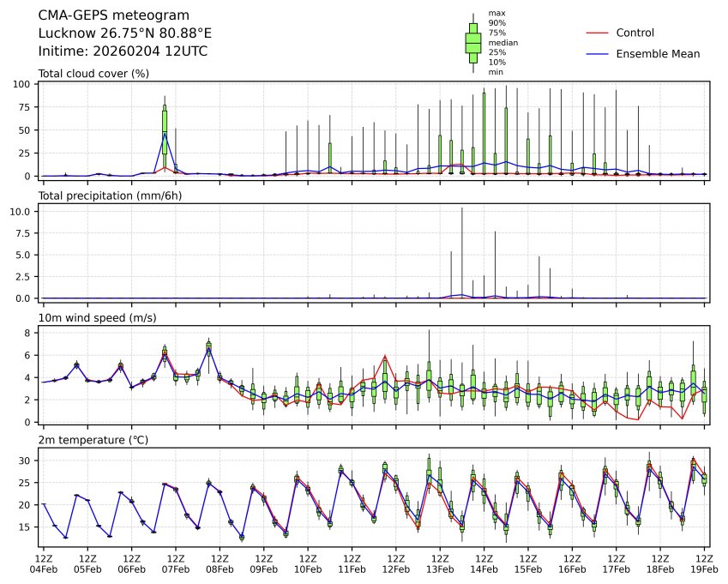Image resolution: width=728 pixels, height=584 pixels.
Task: Click the blue Ensemble Mean legend line
Action: coord(597,53)
